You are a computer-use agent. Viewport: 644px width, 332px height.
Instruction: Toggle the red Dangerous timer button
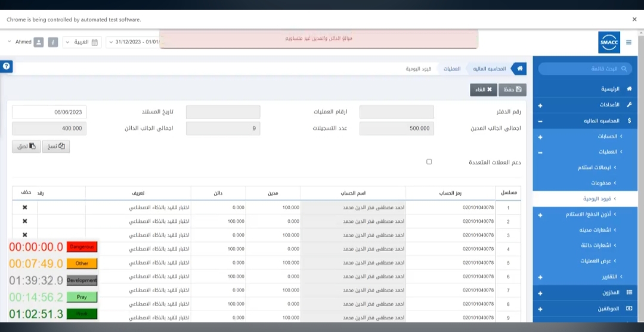(82, 247)
